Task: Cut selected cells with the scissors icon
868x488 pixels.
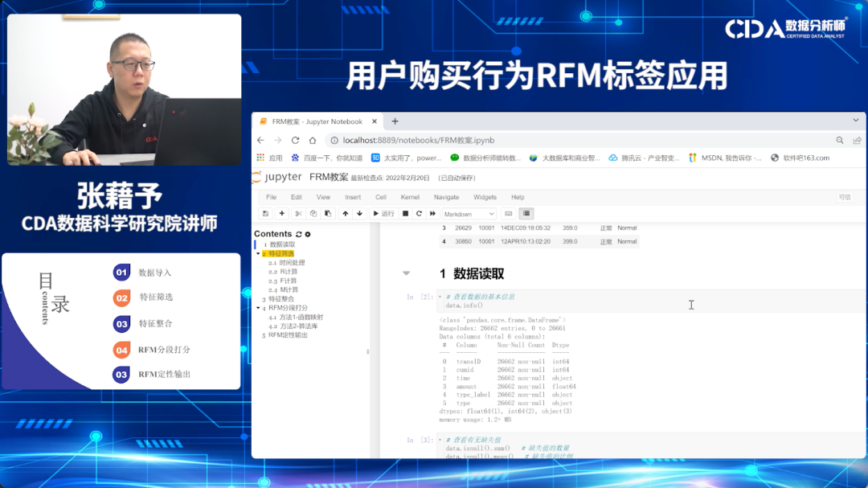Action: [298, 214]
